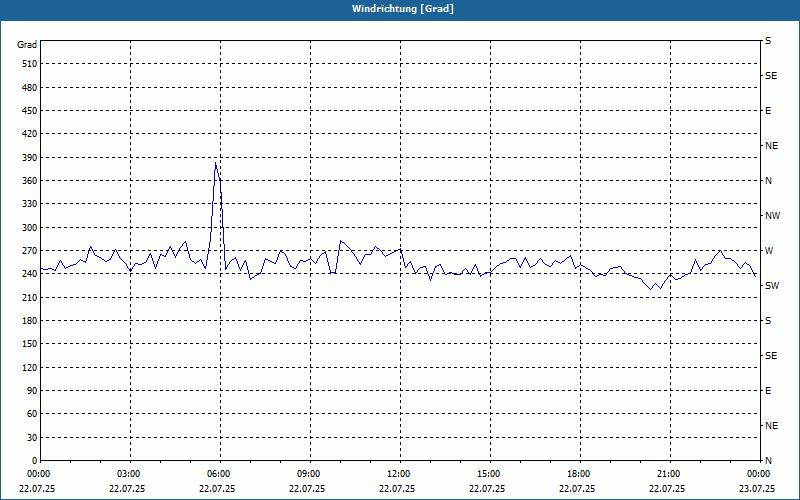Image resolution: width=800 pixels, height=500 pixels.
Task: Click the E compass label level with 450
Action: (768, 111)
